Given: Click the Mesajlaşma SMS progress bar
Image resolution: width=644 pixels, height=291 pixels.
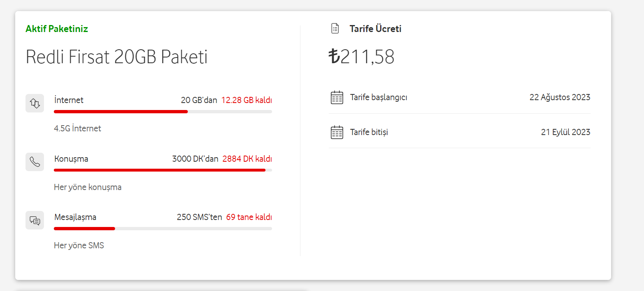Looking at the screenshot, I should pos(163,229).
